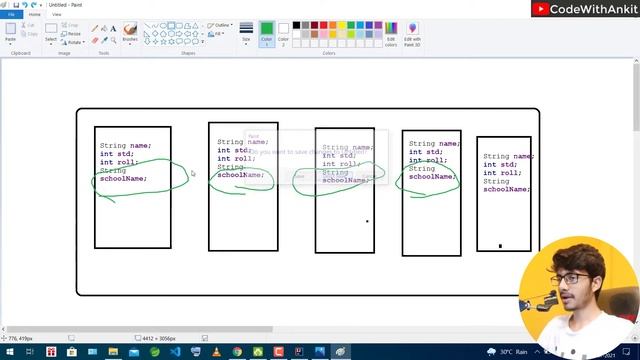
Task: Open the Paste dropdown arrow
Action: 10,44
